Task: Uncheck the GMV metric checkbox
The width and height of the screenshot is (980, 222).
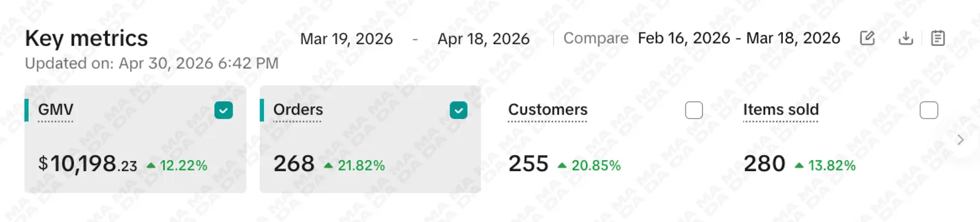Action: (224, 110)
